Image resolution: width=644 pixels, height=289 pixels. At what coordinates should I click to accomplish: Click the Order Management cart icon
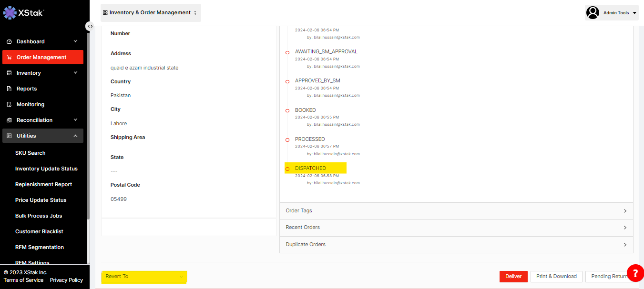coord(9,57)
